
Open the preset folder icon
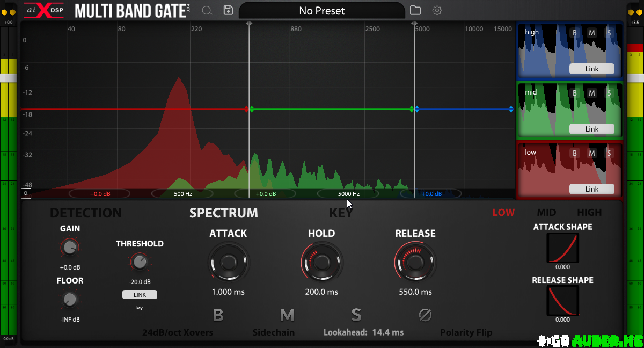click(x=415, y=10)
